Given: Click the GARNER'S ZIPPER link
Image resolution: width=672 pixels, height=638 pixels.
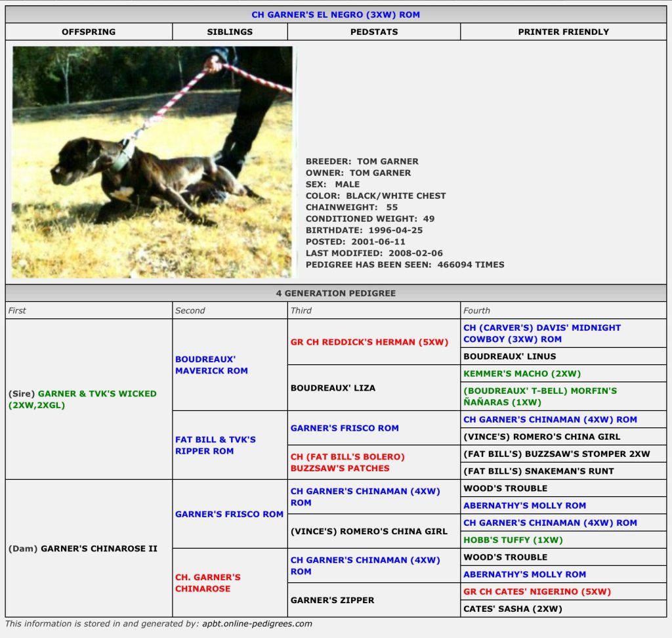Looking at the screenshot, I should pyautogui.click(x=332, y=600).
